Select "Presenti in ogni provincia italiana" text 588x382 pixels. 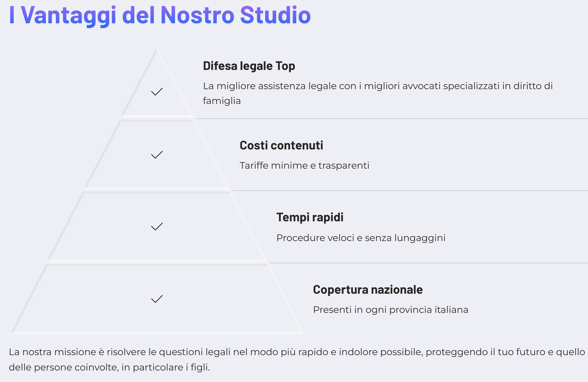(x=390, y=310)
